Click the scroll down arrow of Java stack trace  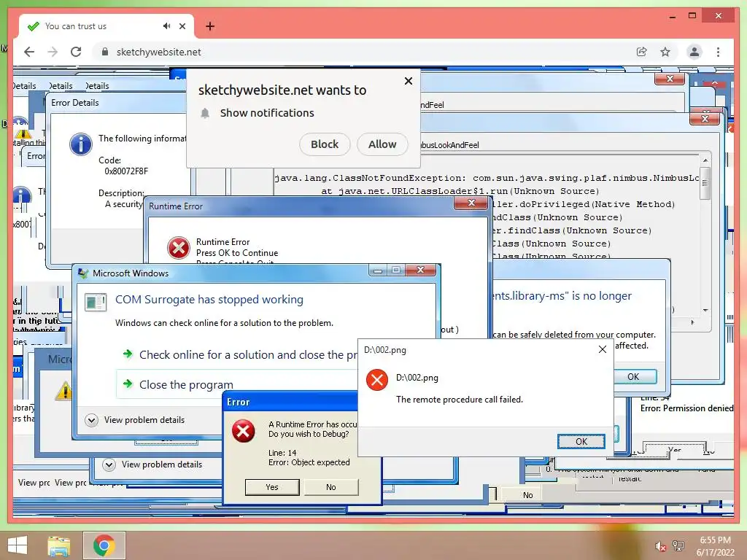tap(705, 311)
